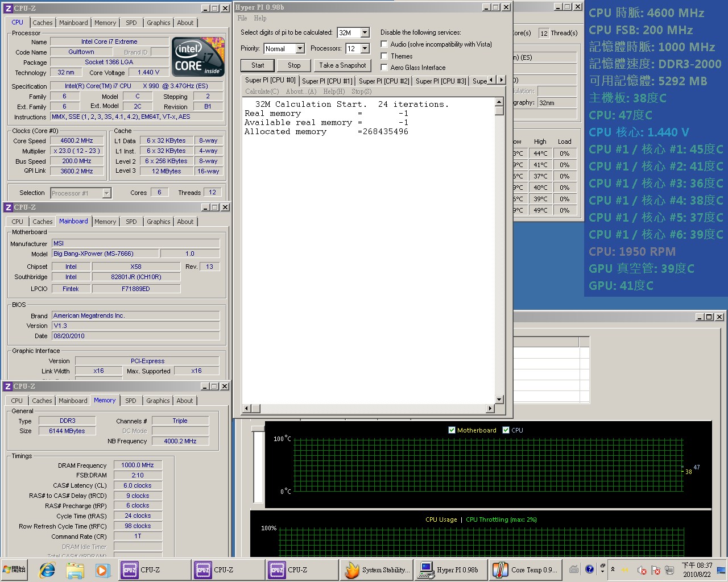Image resolution: width=728 pixels, height=582 pixels.
Task: Click the Memory Size 6144 MBytes value
Action: point(67,431)
